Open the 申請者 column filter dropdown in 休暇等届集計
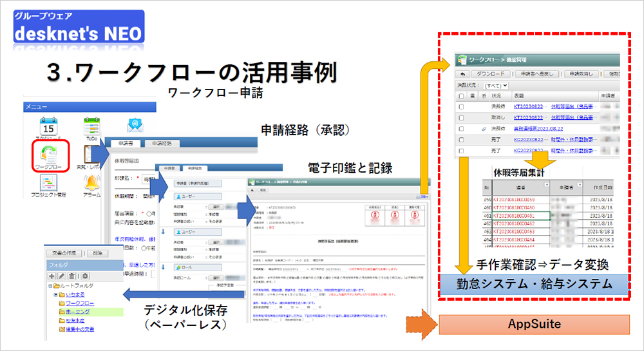644x351 pixels. (x=580, y=185)
